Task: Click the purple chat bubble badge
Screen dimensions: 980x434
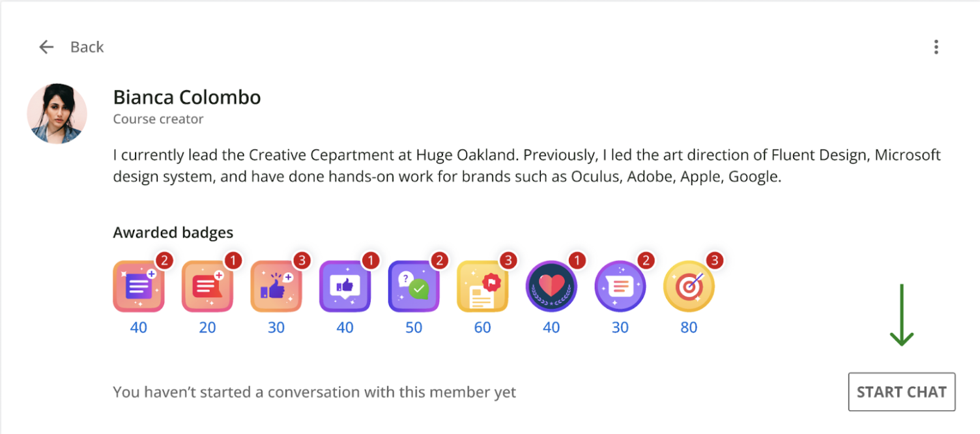Action: 620,287
